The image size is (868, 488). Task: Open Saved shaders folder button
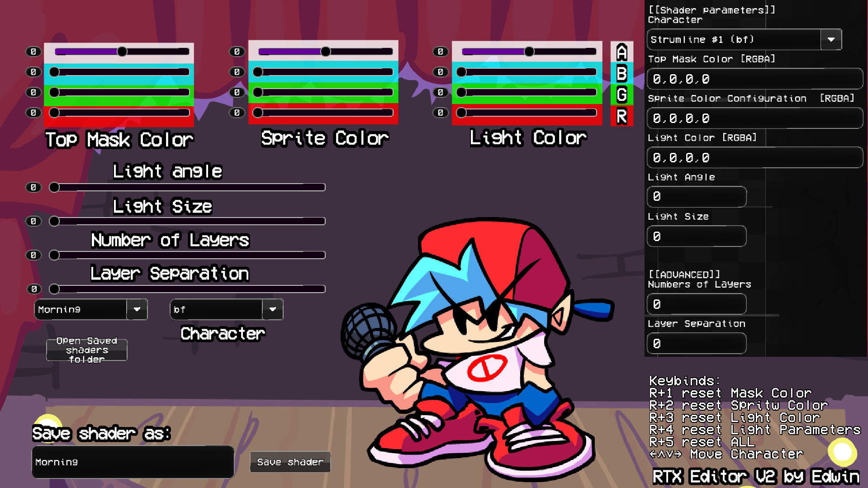point(87,350)
